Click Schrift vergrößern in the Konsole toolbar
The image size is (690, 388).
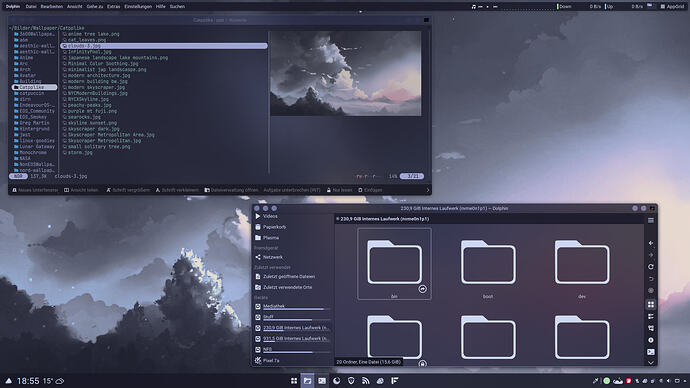click(x=128, y=190)
